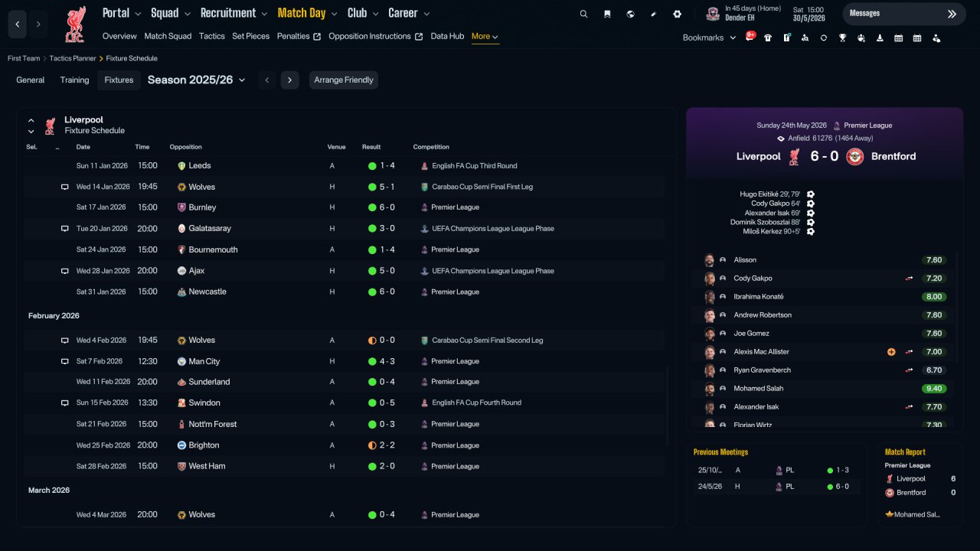Select the Fixtures tab

119,80
